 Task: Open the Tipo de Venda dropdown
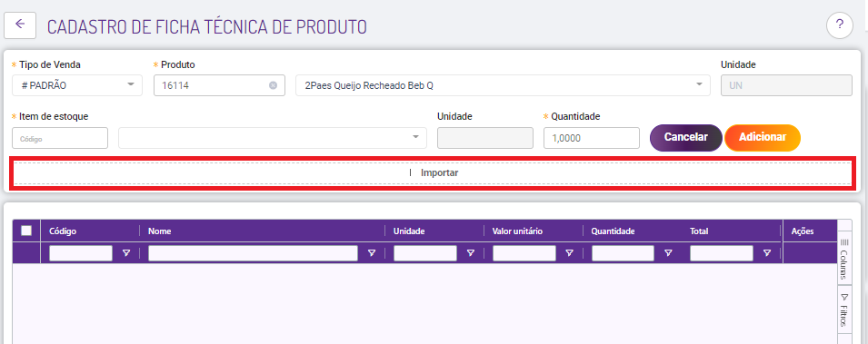point(77,85)
